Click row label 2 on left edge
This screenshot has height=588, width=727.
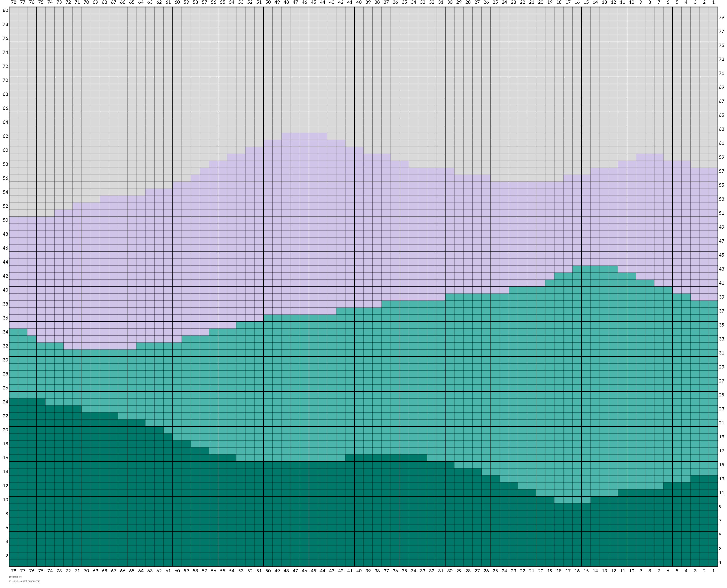(x=7, y=555)
